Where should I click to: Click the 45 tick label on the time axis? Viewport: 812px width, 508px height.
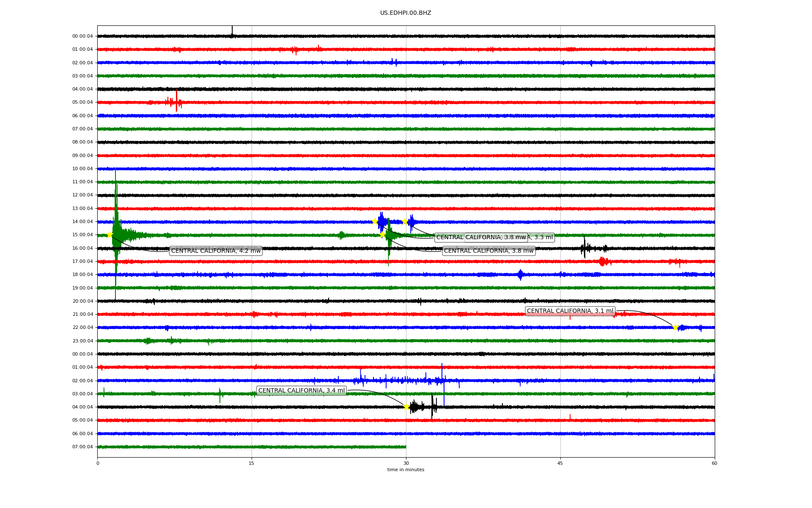click(x=560, y=464)
